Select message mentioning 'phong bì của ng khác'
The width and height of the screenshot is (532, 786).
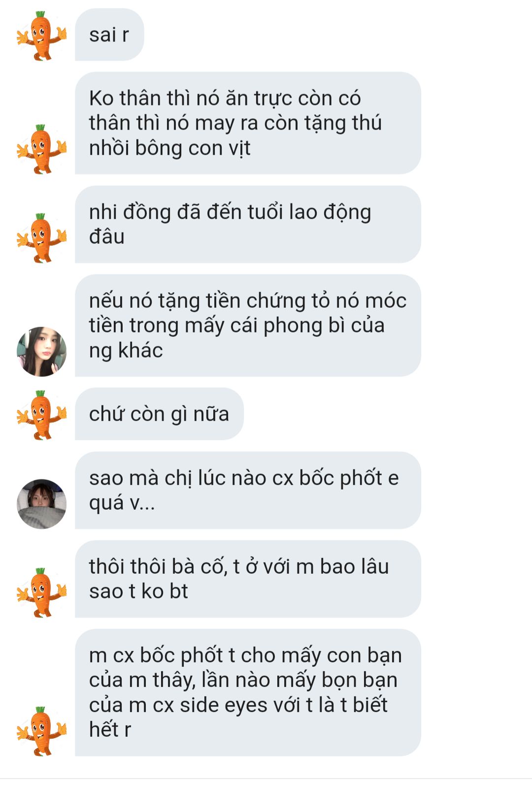click(x=248, y=326)
